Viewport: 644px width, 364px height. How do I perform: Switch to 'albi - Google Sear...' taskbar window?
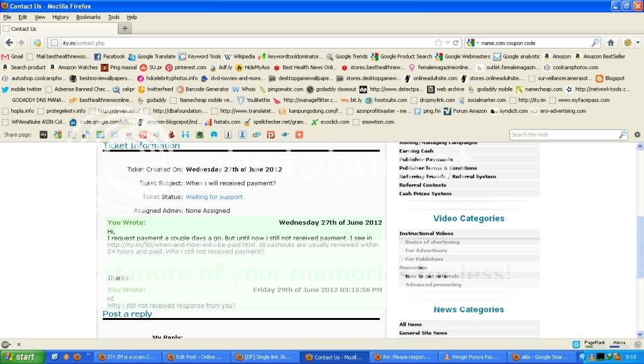tap(541, 357)
